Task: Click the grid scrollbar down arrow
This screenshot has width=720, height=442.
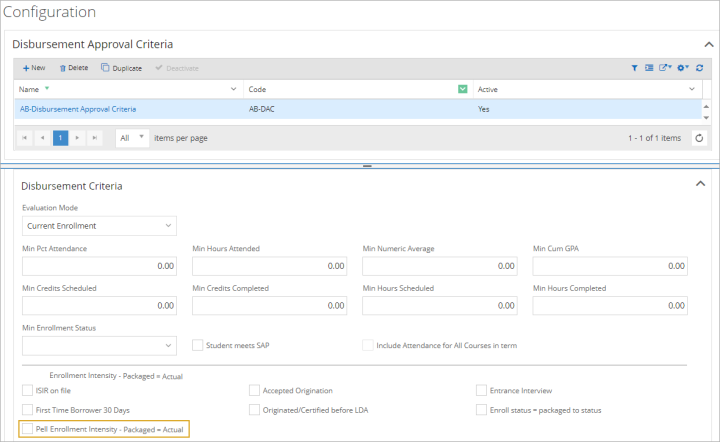Action: [x=706, y=117]
